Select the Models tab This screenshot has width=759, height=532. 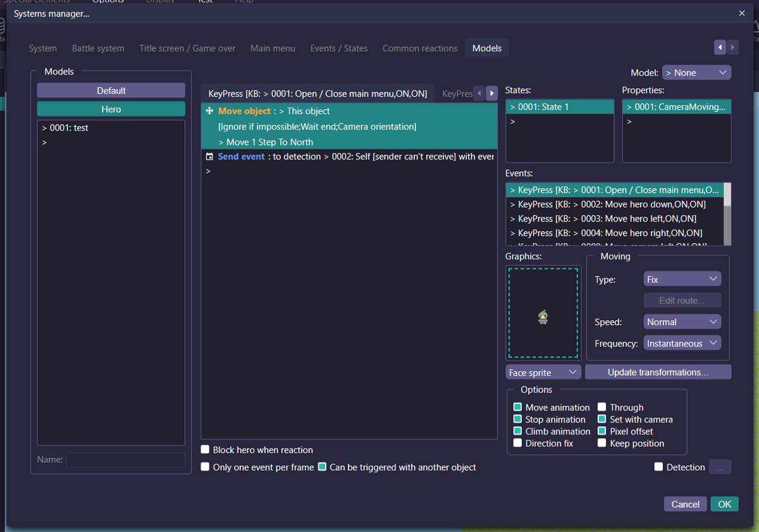click(x=487, y=48)
